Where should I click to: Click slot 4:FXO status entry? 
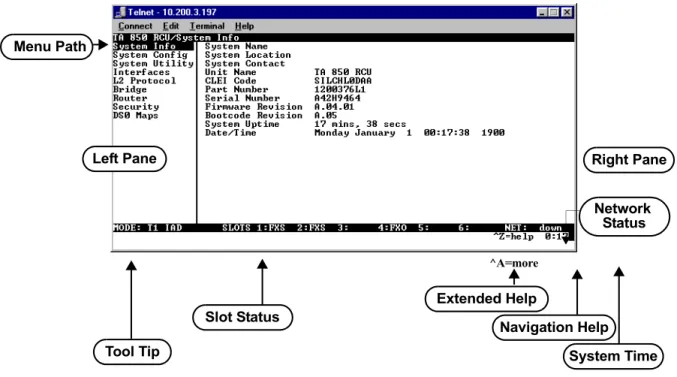pos(392,228)
